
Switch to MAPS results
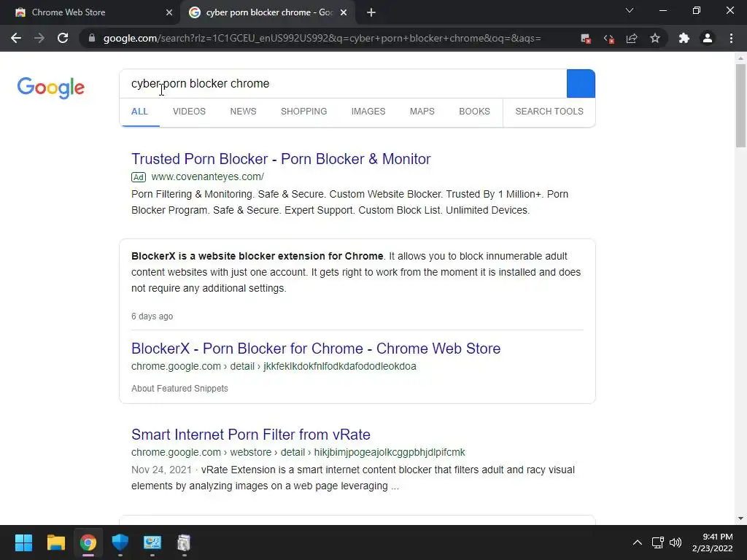422,112
